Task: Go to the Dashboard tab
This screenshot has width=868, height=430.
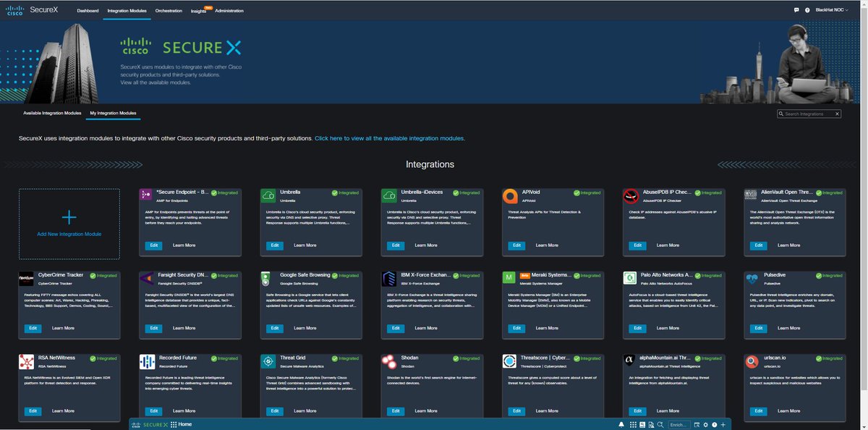Action: [88, 11]
